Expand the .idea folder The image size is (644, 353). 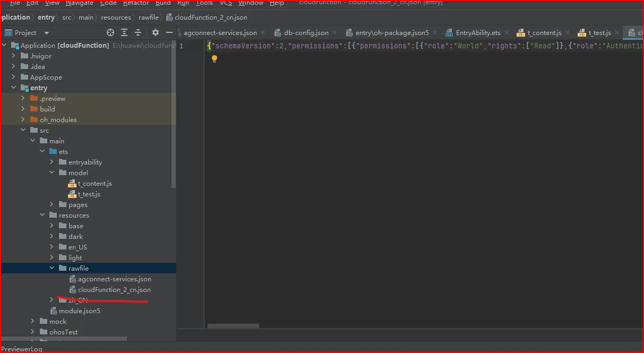[13, 67]
